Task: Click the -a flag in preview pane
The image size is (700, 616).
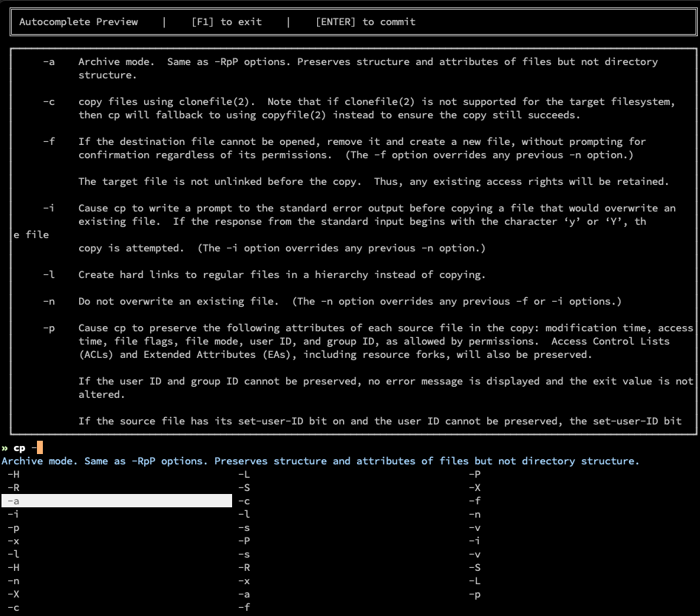Action: [x=49, y=62]
